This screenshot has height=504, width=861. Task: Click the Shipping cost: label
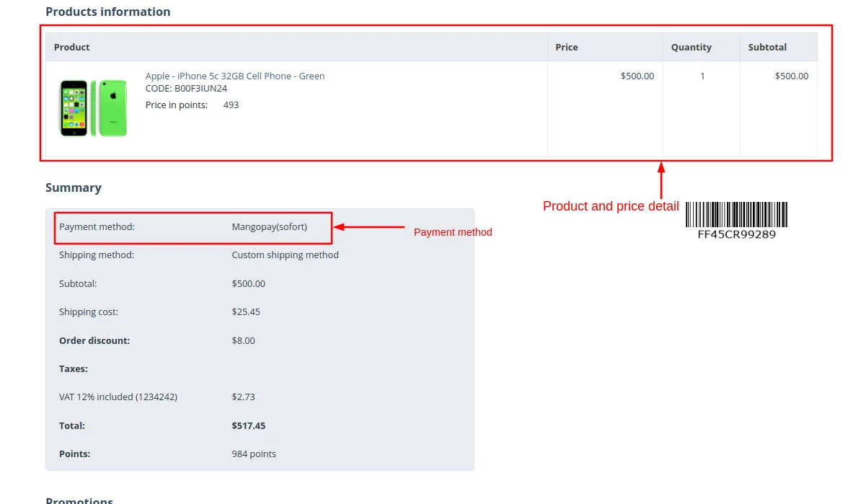click(x=89, y=311)
